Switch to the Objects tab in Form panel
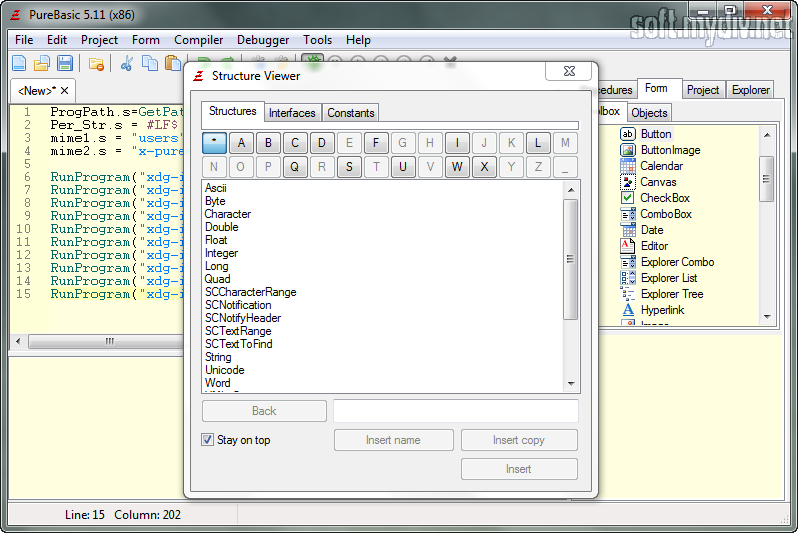 click(649, 113)
